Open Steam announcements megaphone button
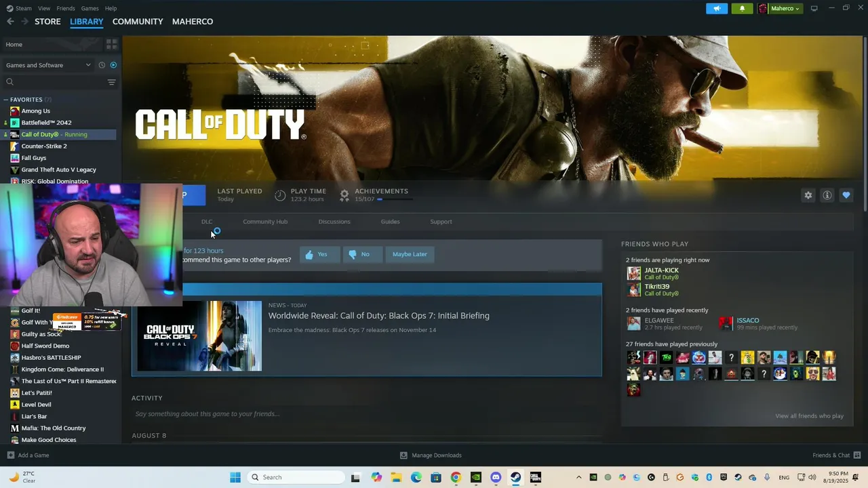Viewport: 868px width, 488px height. [717, 8]
